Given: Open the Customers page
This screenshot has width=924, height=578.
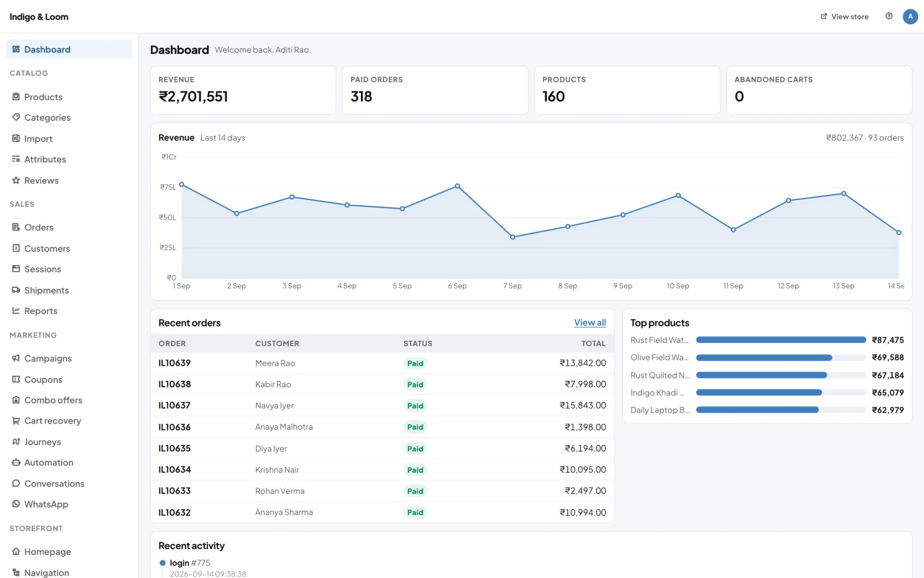Looking at the screenshot, I should point(69,248).
